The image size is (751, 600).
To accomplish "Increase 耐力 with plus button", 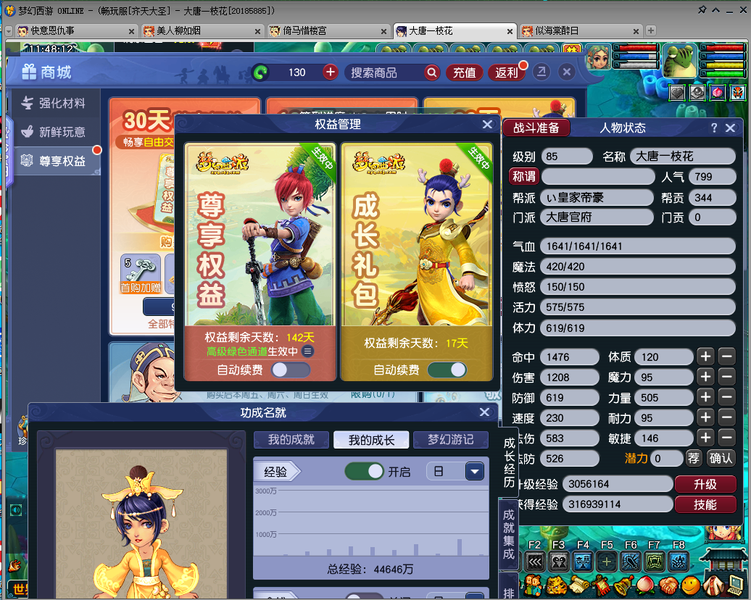I will [705, 418].
